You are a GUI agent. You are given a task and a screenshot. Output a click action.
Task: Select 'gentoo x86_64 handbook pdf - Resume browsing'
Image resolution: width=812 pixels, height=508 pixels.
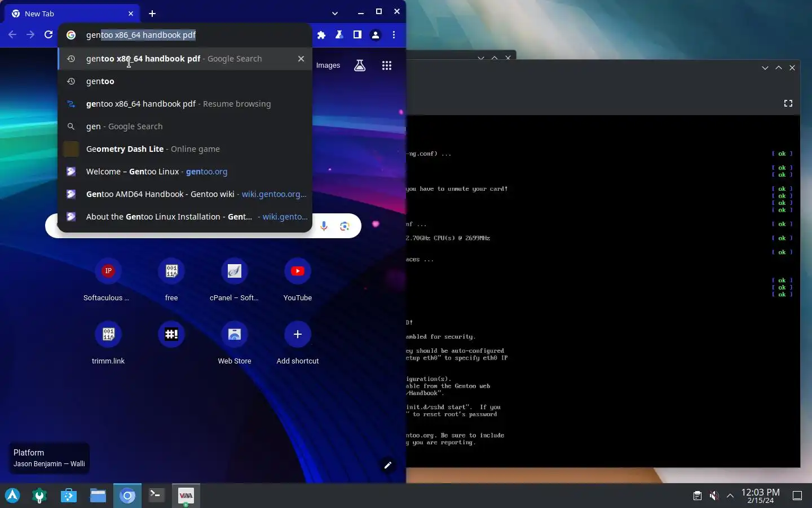click(185, 104)
